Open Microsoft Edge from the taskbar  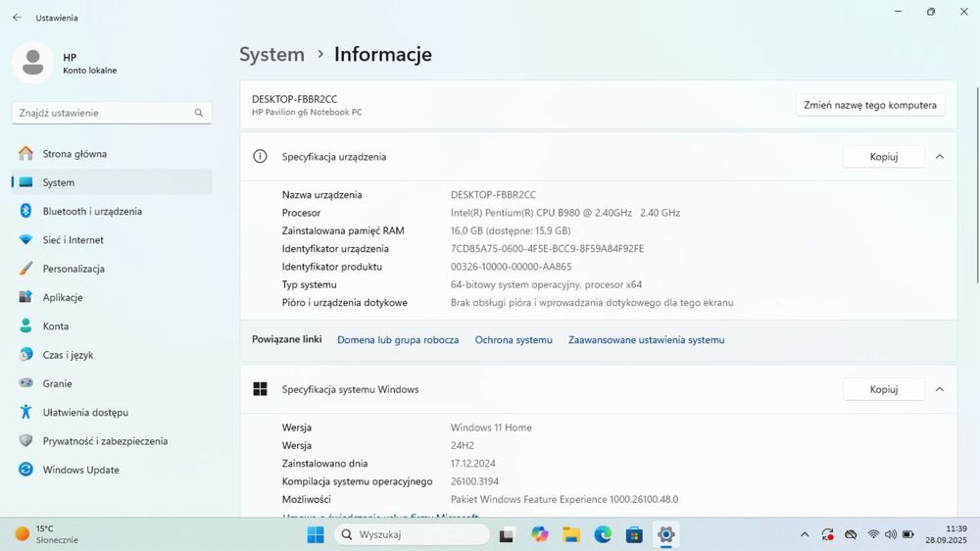[603, 534]
